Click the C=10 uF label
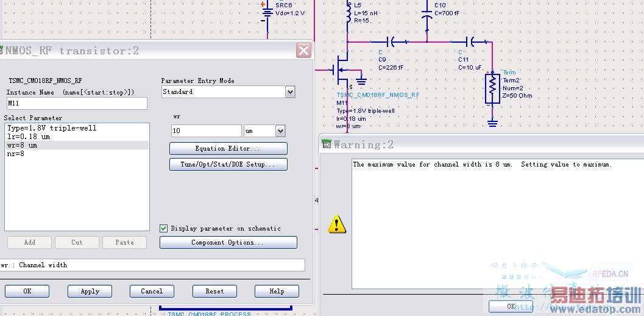Screen dimensions: 644x316 pyautogui.click(x=470, y=68)
